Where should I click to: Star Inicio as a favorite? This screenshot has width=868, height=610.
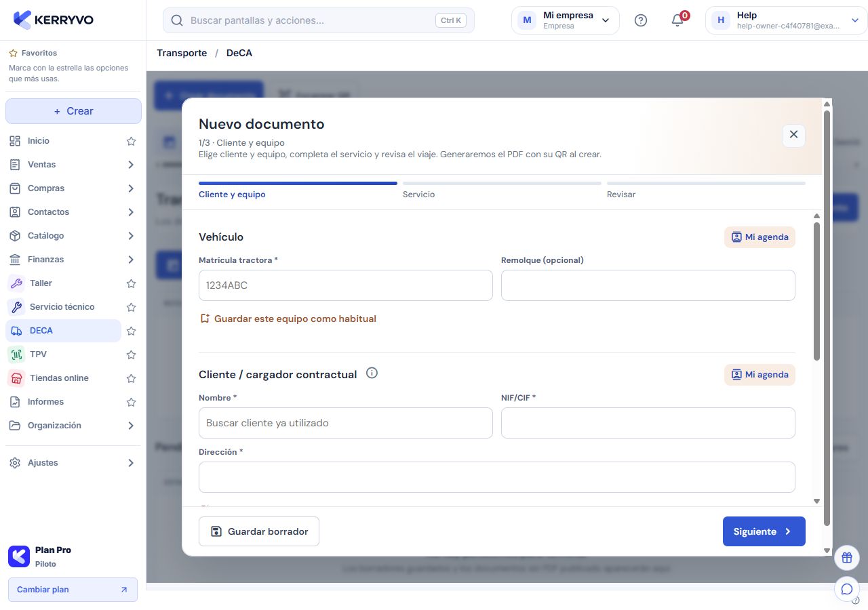132,141
